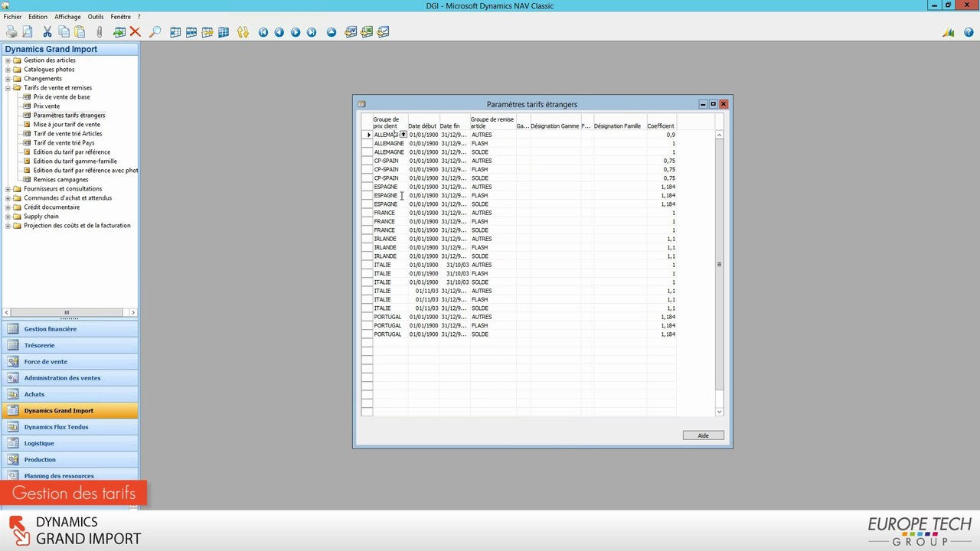Open the Dynamics Flux Tendus module
This screenshot has height=551, width=980.
pos(70,427)
